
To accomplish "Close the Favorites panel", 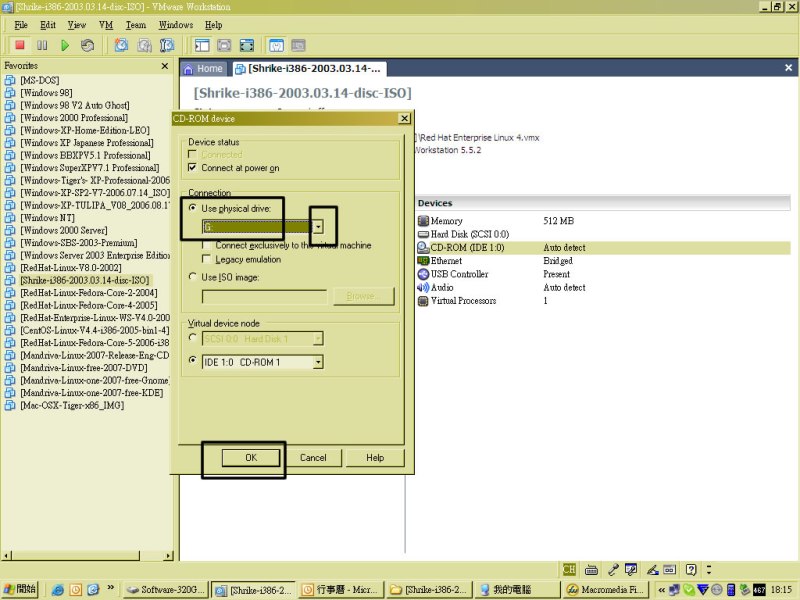I will point(164,66).
